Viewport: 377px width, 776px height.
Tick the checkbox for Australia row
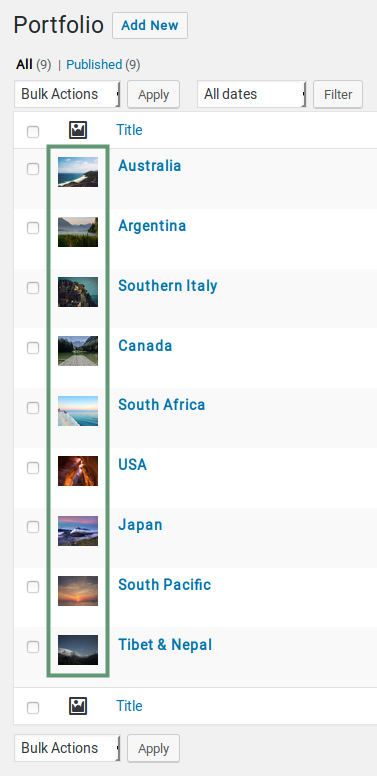coord(33,169)
